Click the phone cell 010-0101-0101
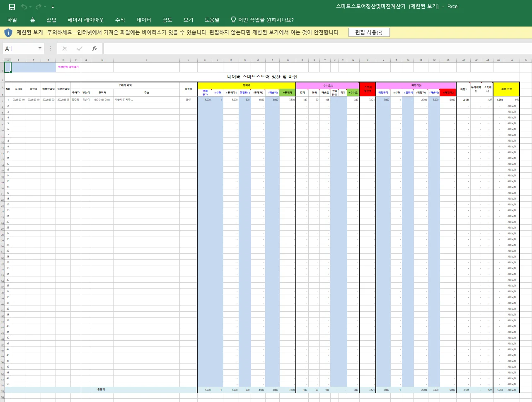 (102, 100)
